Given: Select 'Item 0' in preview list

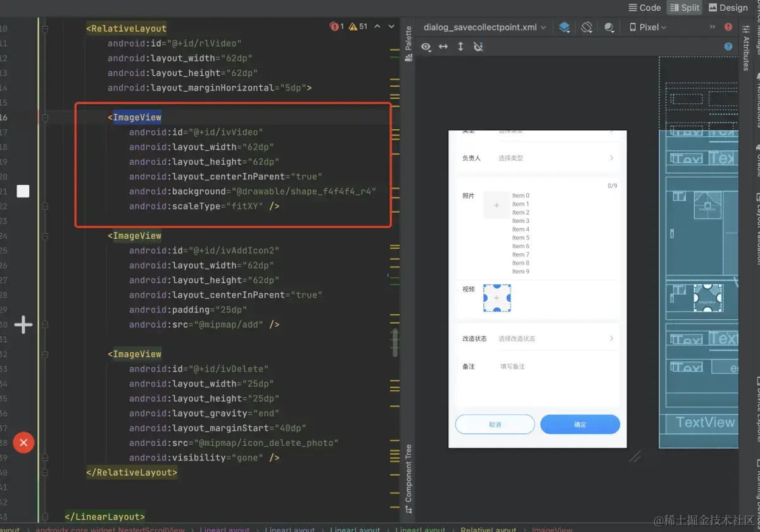Looking at the screenshot, I should coord(521,196).
